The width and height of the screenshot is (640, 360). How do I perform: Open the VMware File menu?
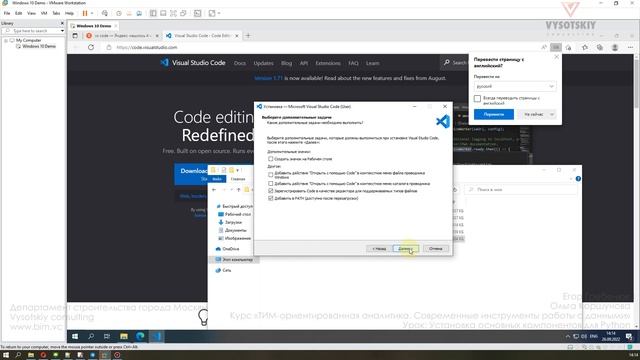[x=7, y=13]
